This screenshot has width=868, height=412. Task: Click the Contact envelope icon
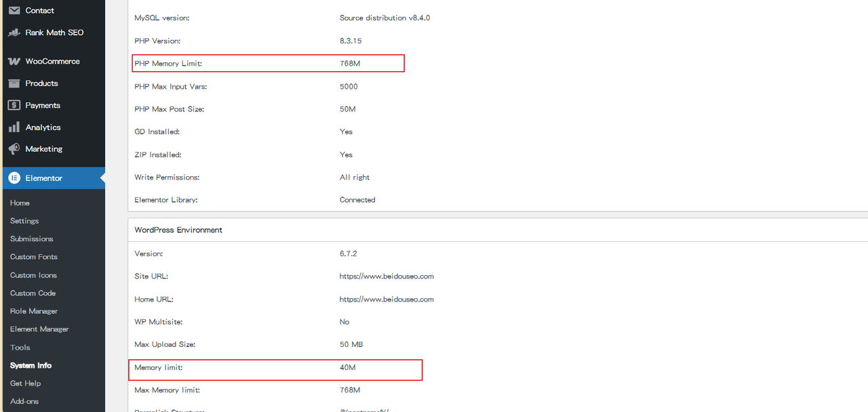(x=14, y=10)
